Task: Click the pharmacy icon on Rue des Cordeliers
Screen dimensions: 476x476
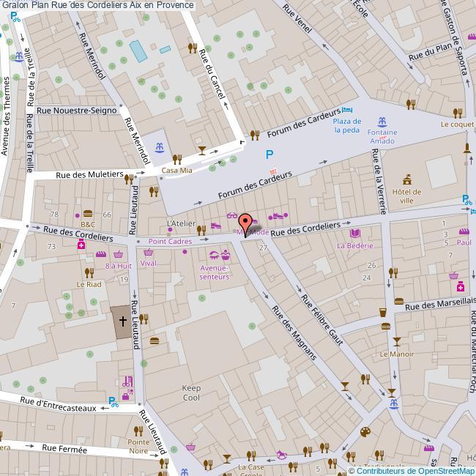Action: coord(81,247)
